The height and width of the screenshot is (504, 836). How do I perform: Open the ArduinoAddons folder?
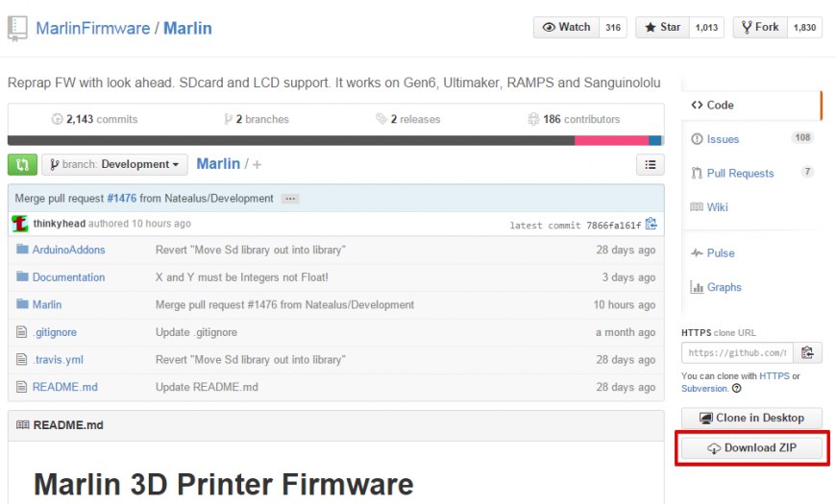69,250
